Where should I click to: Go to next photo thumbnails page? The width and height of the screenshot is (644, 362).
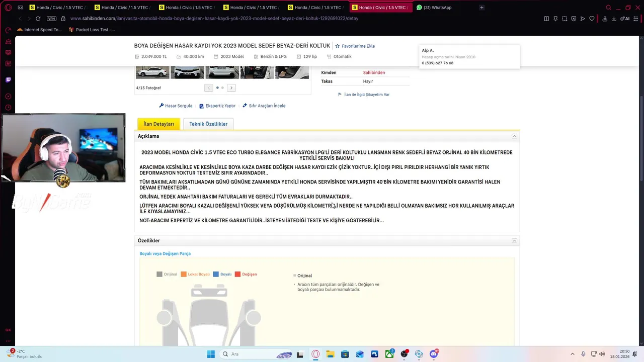coord(231,88)
